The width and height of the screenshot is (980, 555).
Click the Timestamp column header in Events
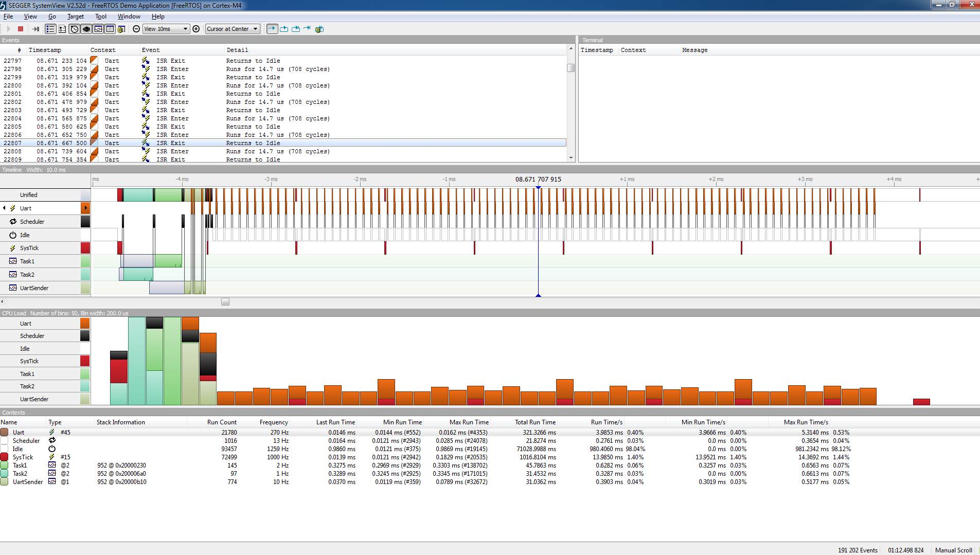pos(45,50)
